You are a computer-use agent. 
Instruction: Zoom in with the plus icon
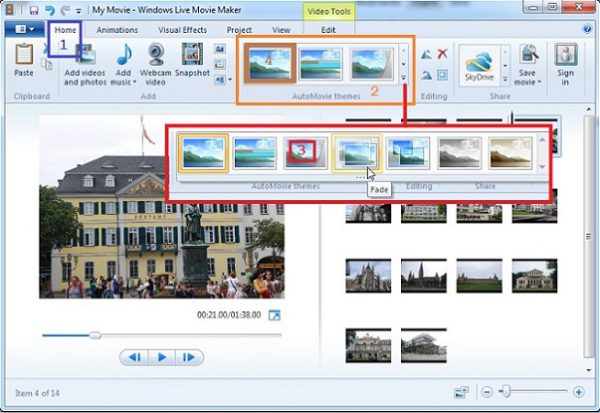click(578, 393)
